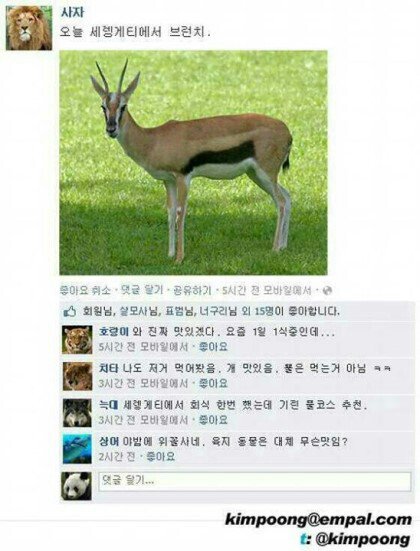The width and height of the screenshot is (420, 551).
Task: Click the wolf commenter avatar
Action: (x=77, y=413)
